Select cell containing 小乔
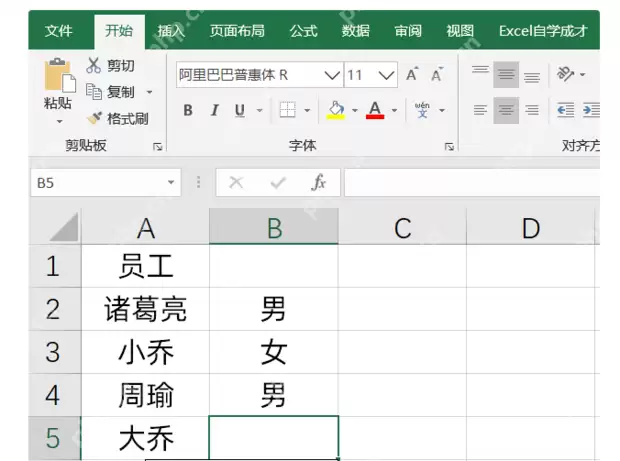Viewport: 620px width, 461px height. [146, 352]
